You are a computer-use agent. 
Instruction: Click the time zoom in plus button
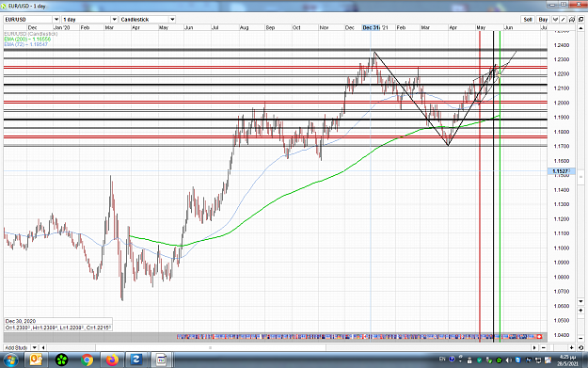click(x=571, y=347)
